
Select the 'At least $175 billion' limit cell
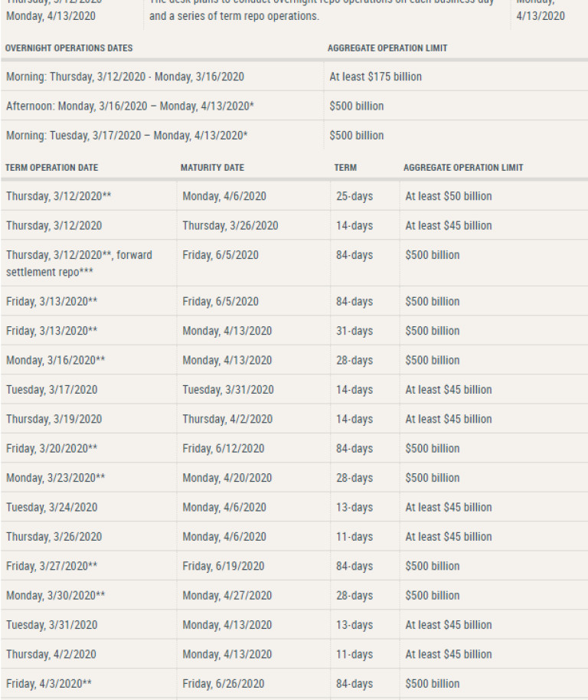click(x=375, y=77)
